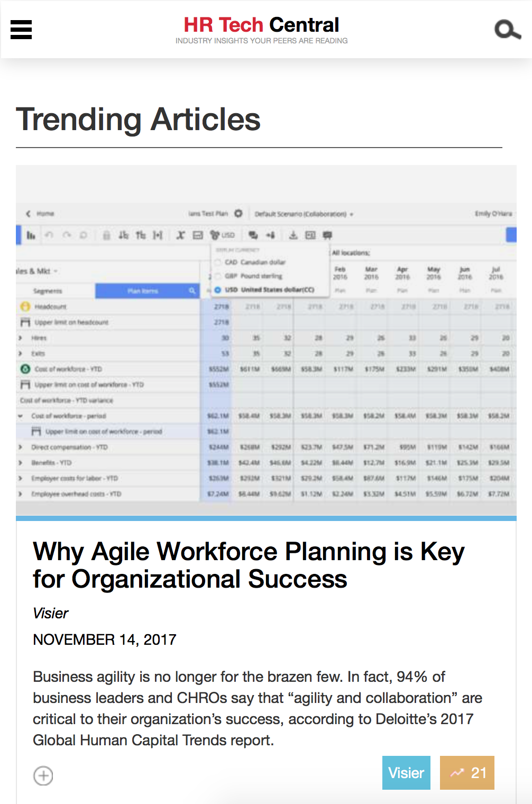Open the article titled Why Agile Workforce Planning
Screen dimensions: 532x804
coord(249,565)
